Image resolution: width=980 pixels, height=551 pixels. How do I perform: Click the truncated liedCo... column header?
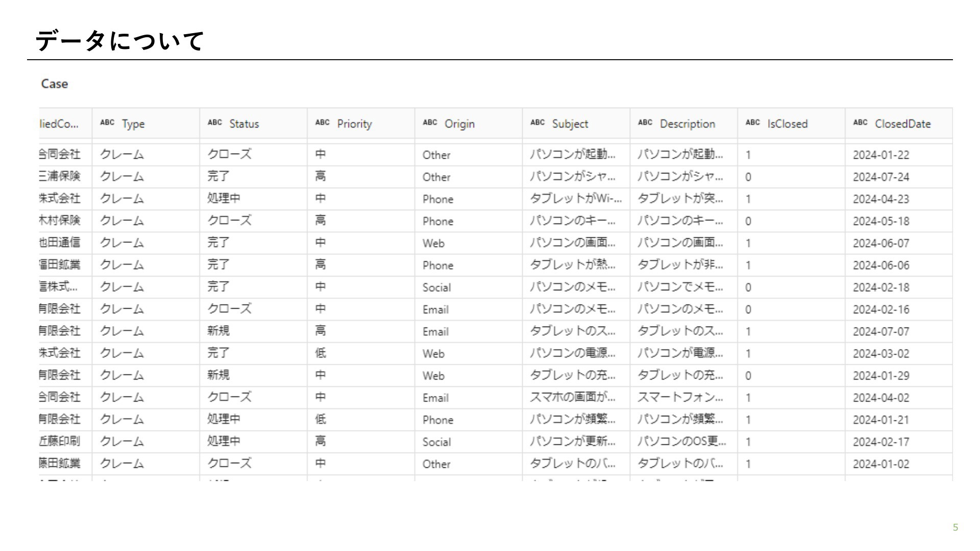59,124
